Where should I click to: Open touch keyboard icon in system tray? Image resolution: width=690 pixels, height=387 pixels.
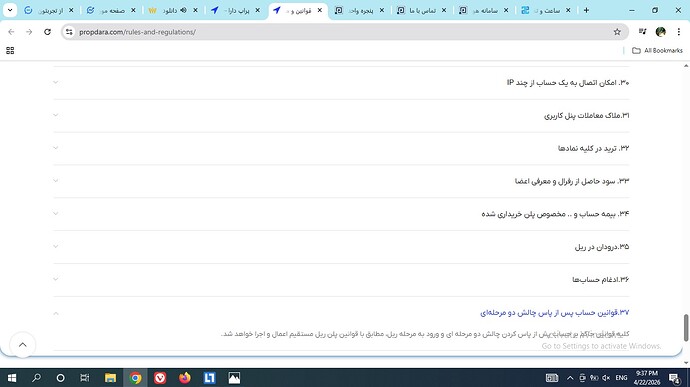click(x=552, y=378)
